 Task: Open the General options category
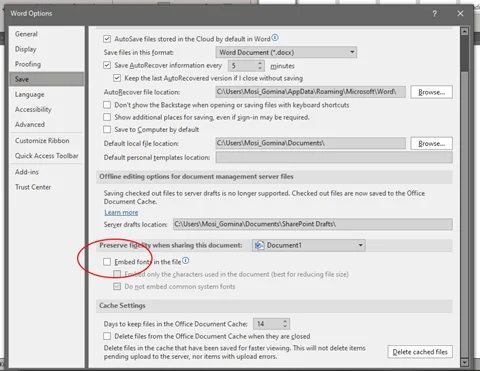click(x=47, y=34)
